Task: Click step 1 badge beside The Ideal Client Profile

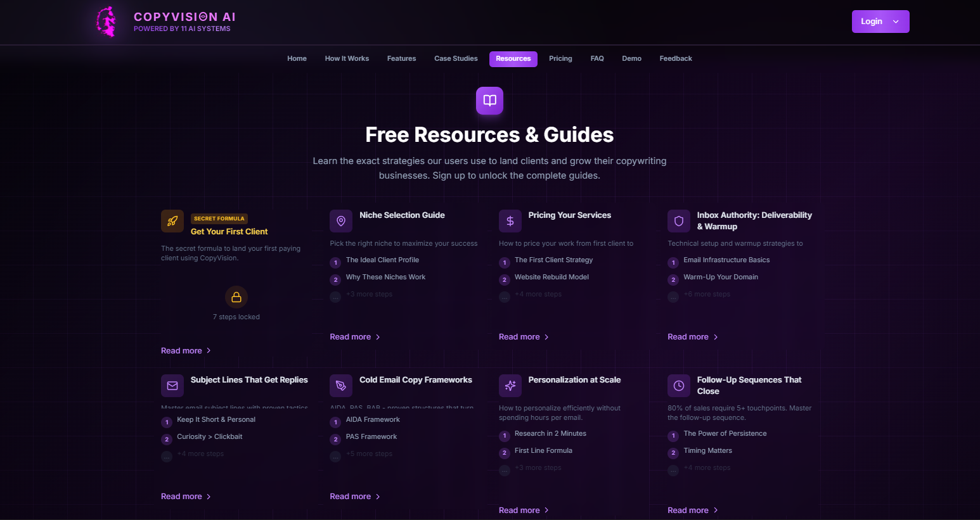Action: pyautogui.click(x=335, y=263)
